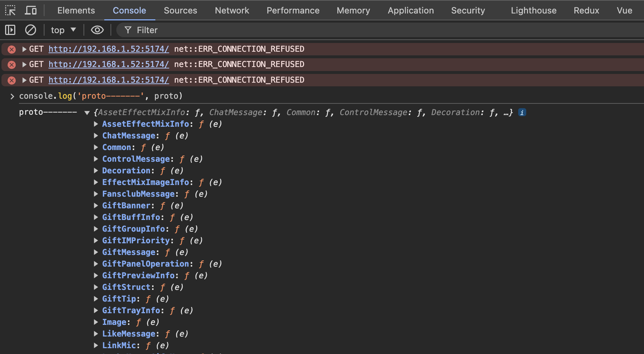Expand the ChatMessage function entry

point(96,135)
